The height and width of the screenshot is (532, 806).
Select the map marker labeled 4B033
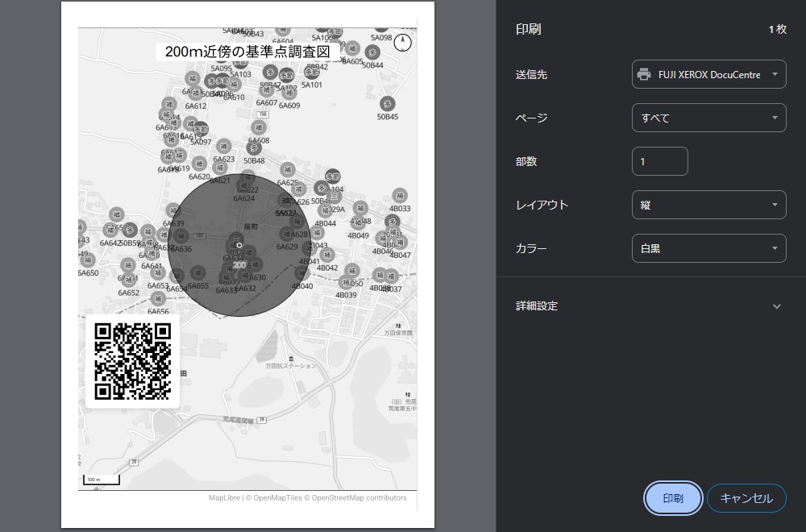coord(399,196)
